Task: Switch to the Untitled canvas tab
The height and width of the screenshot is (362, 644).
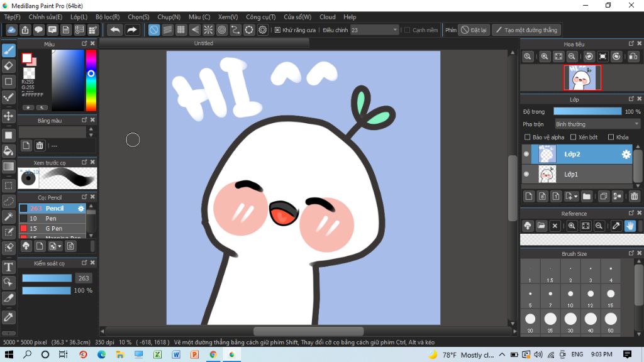Action: 203,43
